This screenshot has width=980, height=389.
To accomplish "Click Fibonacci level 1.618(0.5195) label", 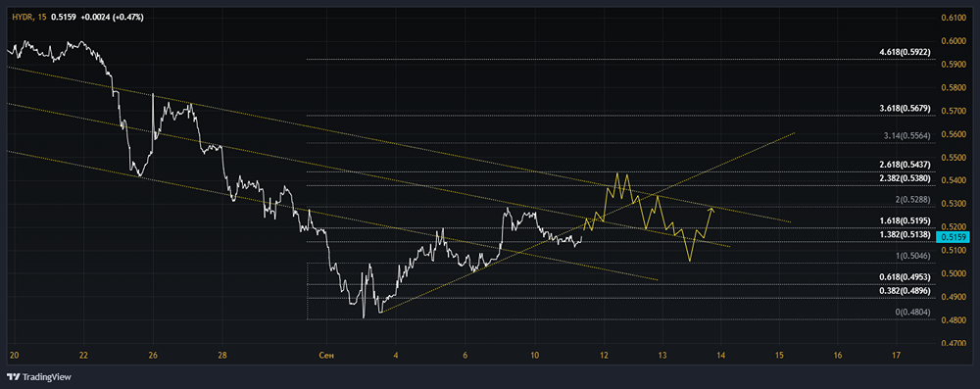I will point(906,220).
